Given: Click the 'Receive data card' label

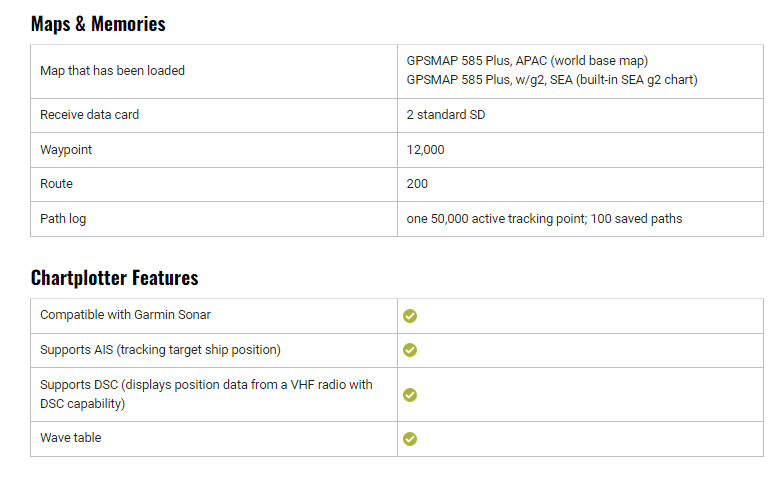Looking at the screenshot, I should [90, 115].
